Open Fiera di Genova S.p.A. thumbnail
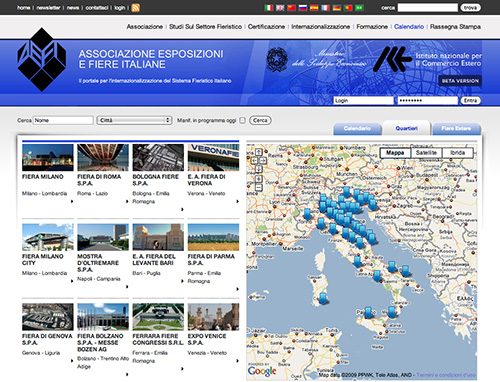Viewport: 500px width, 382px height. pos(48,317)
